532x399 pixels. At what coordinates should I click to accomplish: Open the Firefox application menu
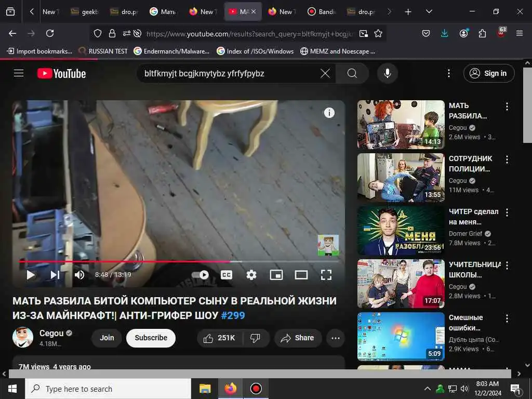click(x=520, y=33)
